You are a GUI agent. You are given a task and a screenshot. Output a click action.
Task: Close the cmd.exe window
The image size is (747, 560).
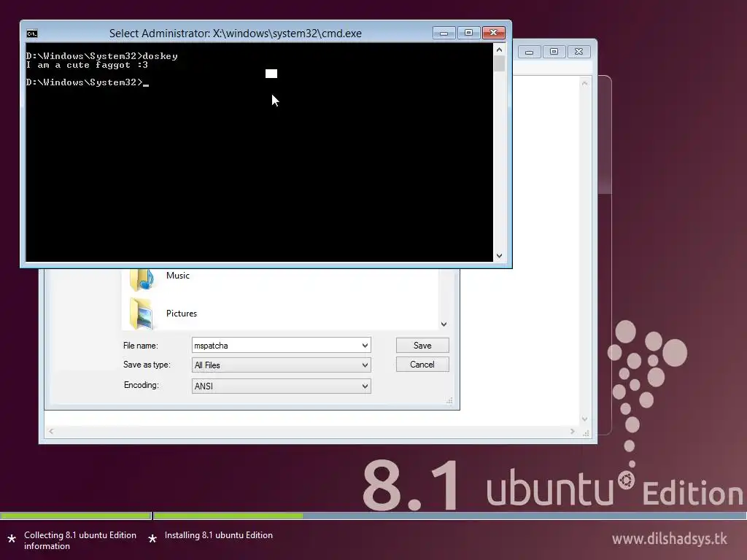494,33
